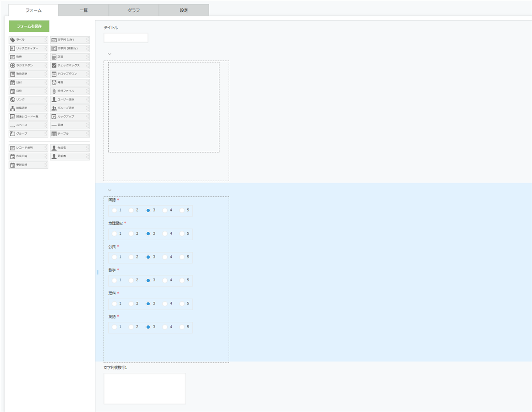Image resolution: width=532 pixels, height=412 pixels.
Task: Select the ラジオボタン field icon
Action: click(12, 65)
